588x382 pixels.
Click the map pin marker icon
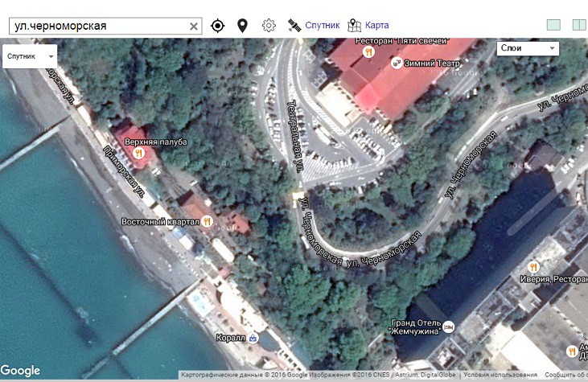click(242, 26)
